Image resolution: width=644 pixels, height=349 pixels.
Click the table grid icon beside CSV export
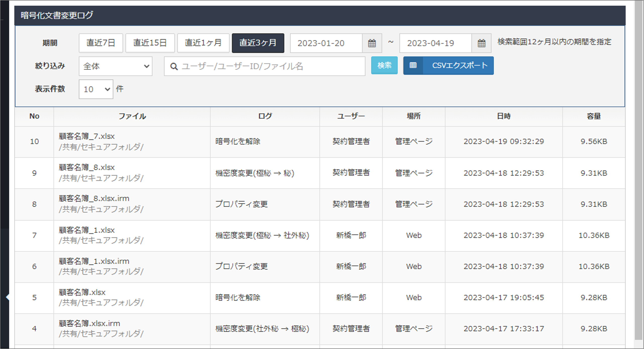pos(413,65)
